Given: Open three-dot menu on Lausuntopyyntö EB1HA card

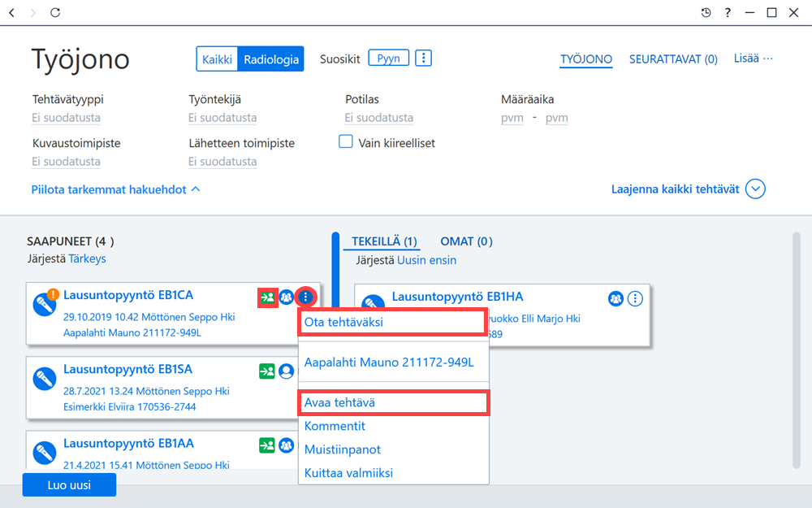Looking at the screenshot, I should point(635,298).
